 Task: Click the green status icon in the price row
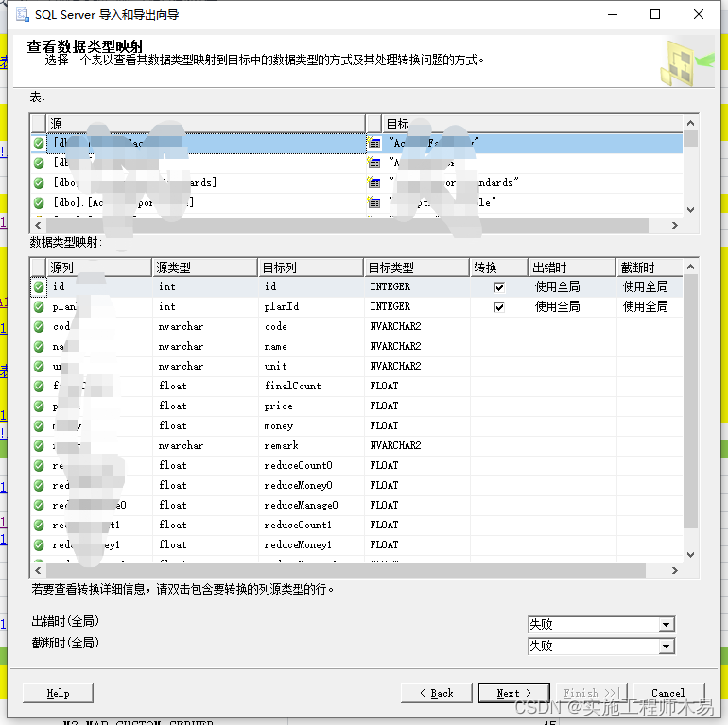pyautogui.click(x=39, y=406)
